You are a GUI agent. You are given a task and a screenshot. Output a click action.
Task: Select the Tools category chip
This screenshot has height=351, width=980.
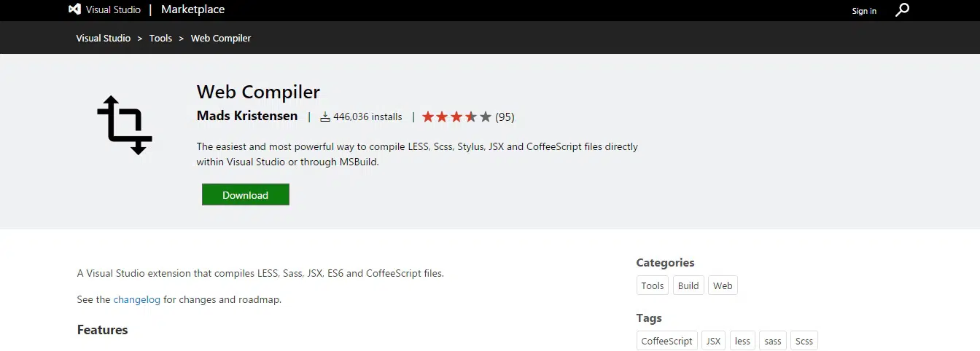point(652,285)
